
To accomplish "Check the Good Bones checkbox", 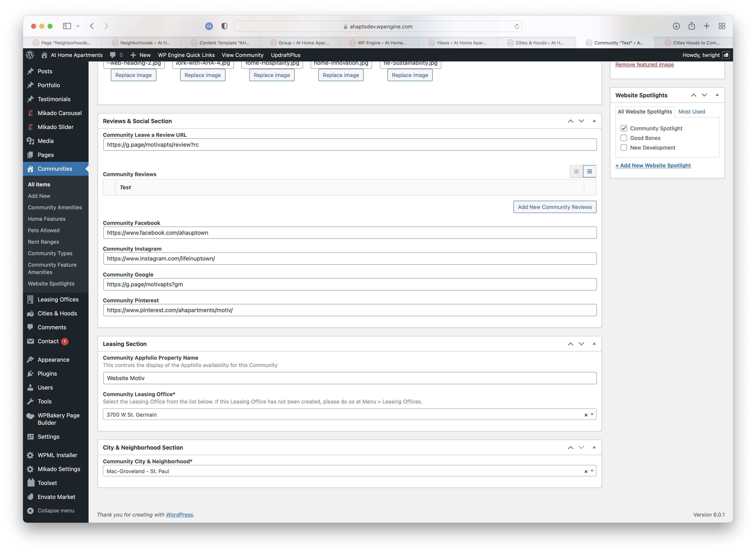I will click(x=624, y=138).
